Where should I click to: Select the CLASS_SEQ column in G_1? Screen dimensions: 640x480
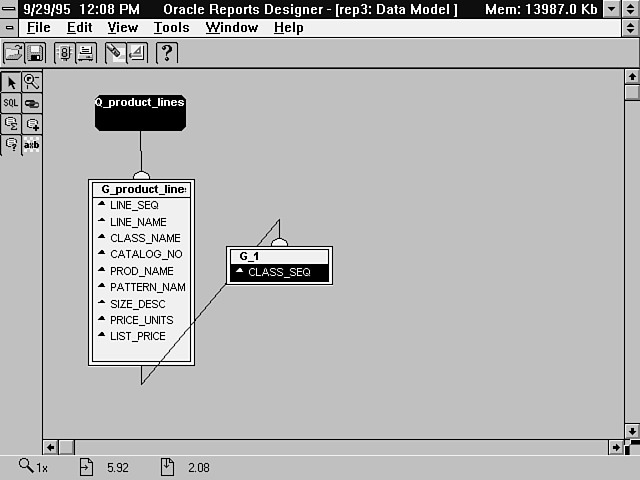pos(279,272)
